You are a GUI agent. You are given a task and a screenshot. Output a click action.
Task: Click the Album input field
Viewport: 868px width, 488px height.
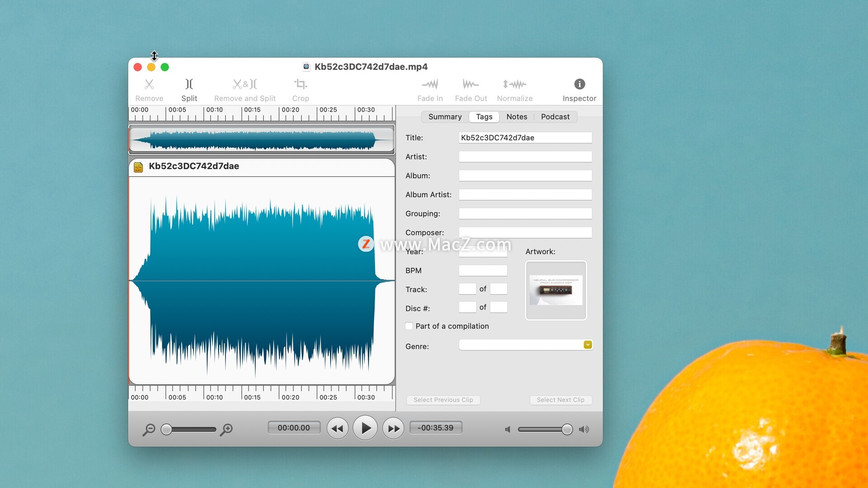525,176
